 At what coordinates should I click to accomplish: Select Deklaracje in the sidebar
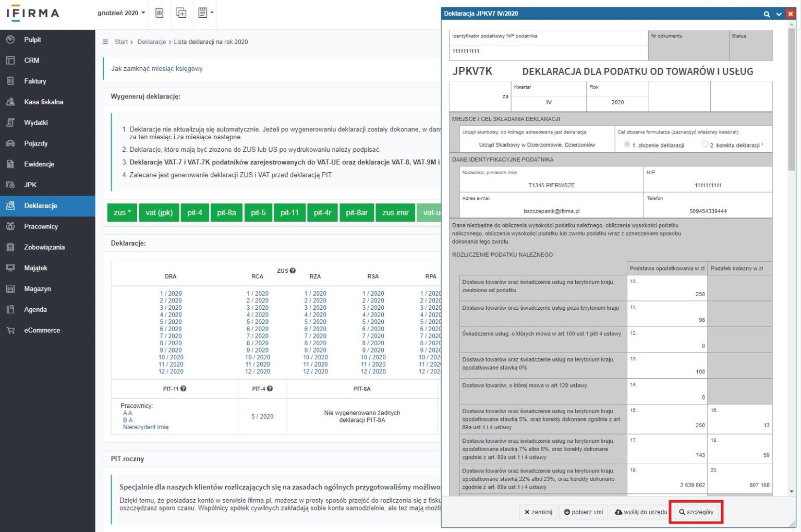pyautogui.click(x=47, y=206)
